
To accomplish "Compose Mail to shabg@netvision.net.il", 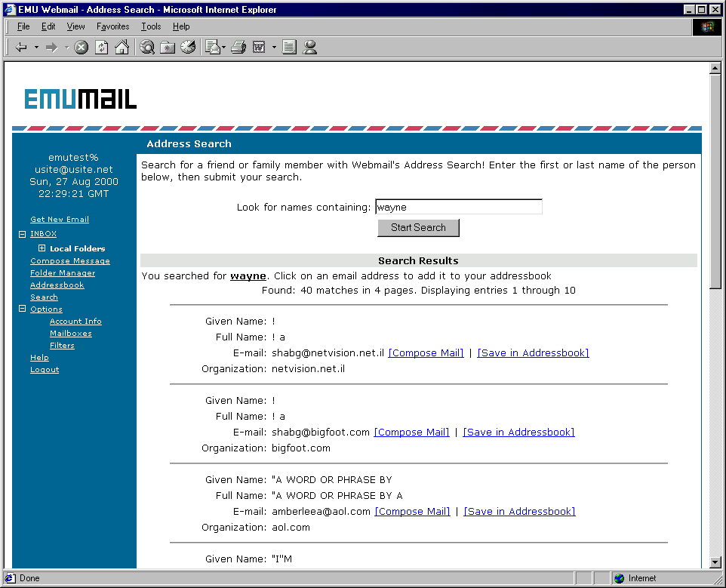I will (426, 353).
